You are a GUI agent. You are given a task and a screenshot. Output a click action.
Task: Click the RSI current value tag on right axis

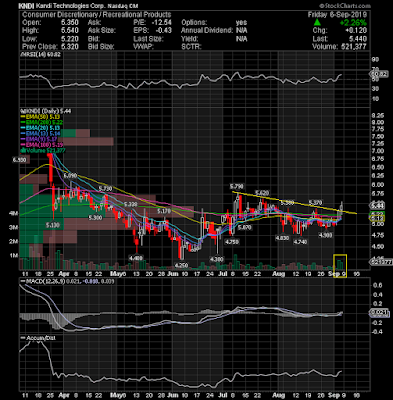[x=379, y=75]
